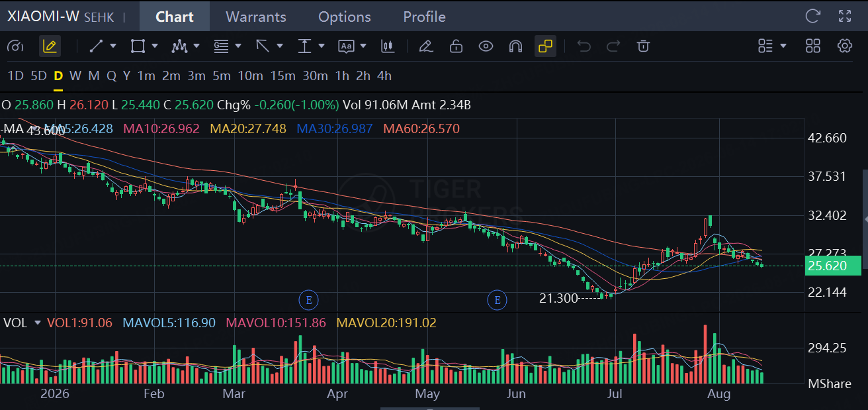Select the Fibonacci levels tool
The image size is (868, 410).
[x=221, y=46]
